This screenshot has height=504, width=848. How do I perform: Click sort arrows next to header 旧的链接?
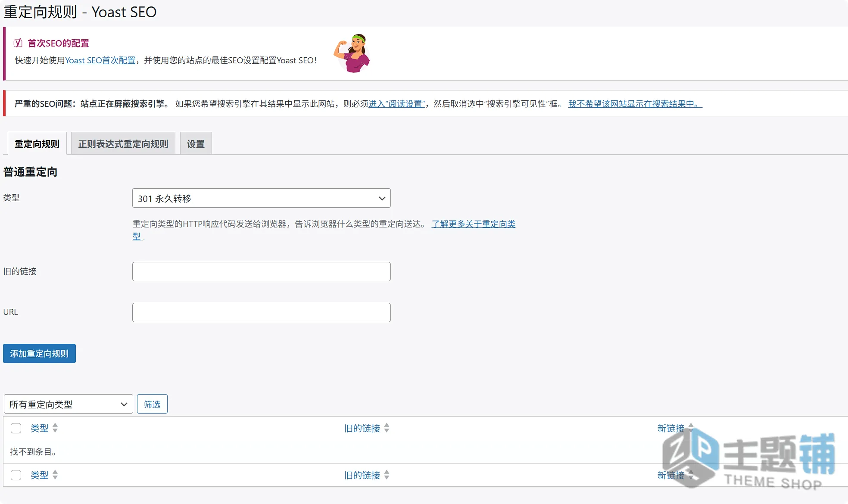(x=387, y=428)
